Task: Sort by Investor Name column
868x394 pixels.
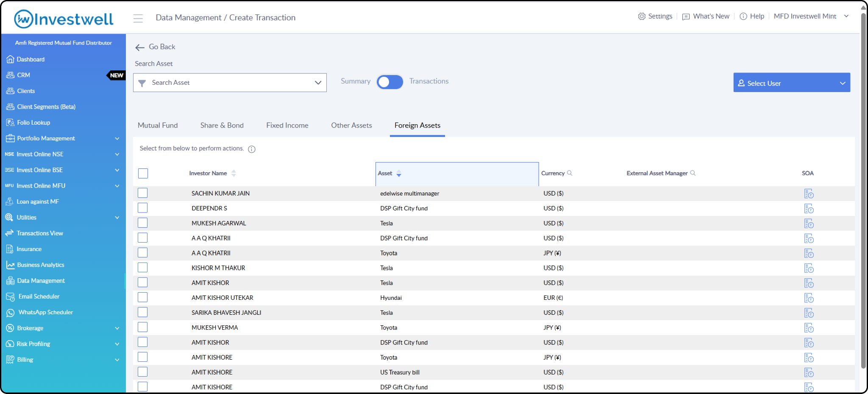Action: pyautogui.click(x=234, y=173)
